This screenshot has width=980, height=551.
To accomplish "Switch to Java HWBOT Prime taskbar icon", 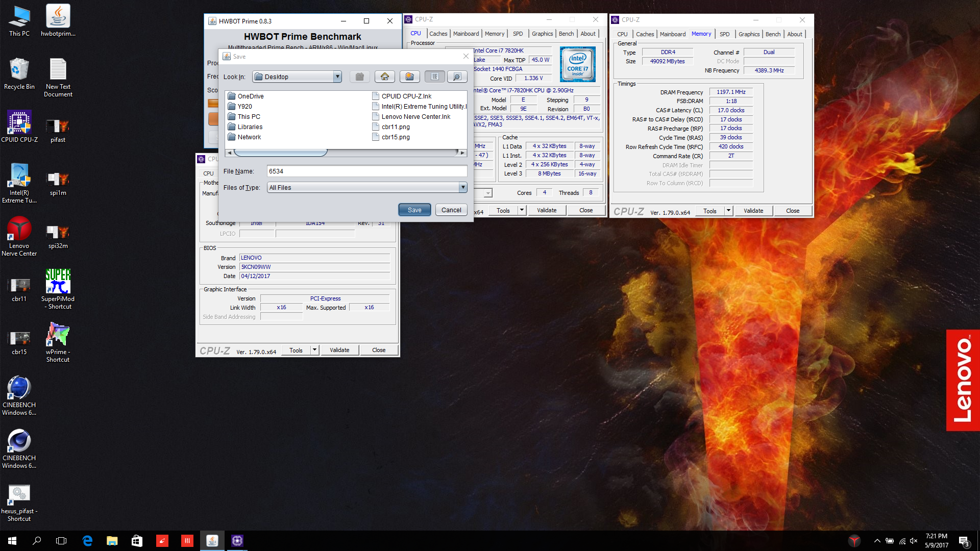I will [212, 541].
